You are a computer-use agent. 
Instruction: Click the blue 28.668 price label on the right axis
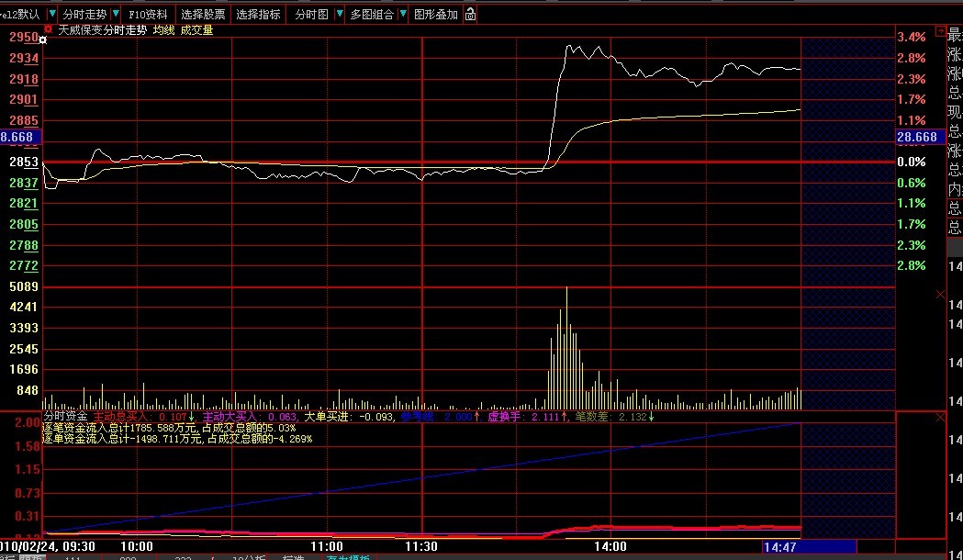pyautogui.click(x=917, y=137)
